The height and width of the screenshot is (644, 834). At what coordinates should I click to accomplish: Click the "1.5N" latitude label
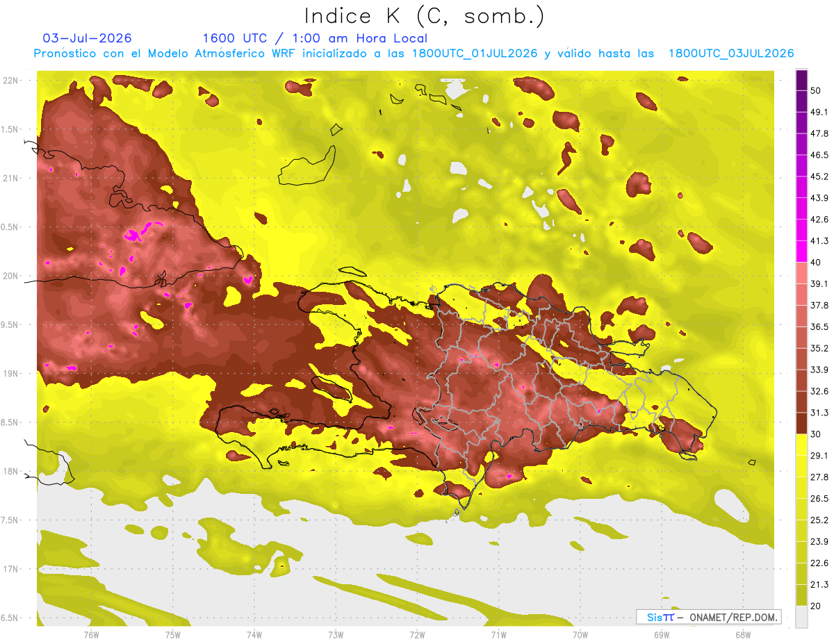(10, 129)
